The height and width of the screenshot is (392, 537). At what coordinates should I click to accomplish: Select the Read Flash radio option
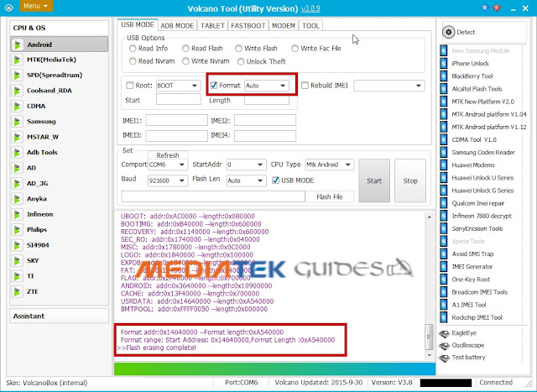tap(185, 49)
